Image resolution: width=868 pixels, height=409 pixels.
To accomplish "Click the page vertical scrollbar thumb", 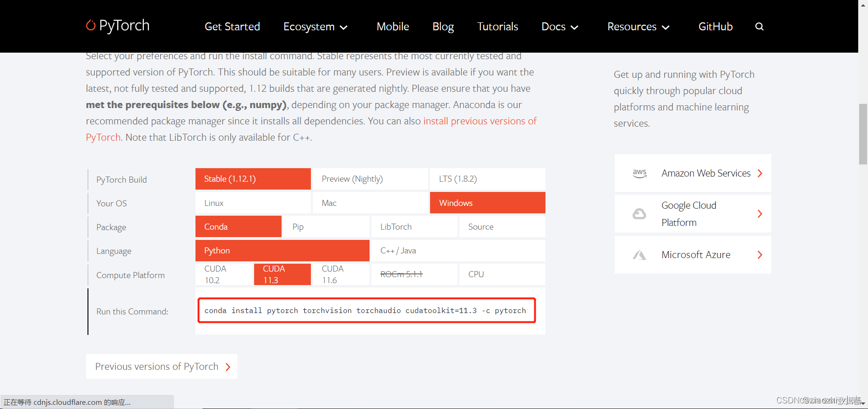I will pyautogui.click(x=863, y=134).
